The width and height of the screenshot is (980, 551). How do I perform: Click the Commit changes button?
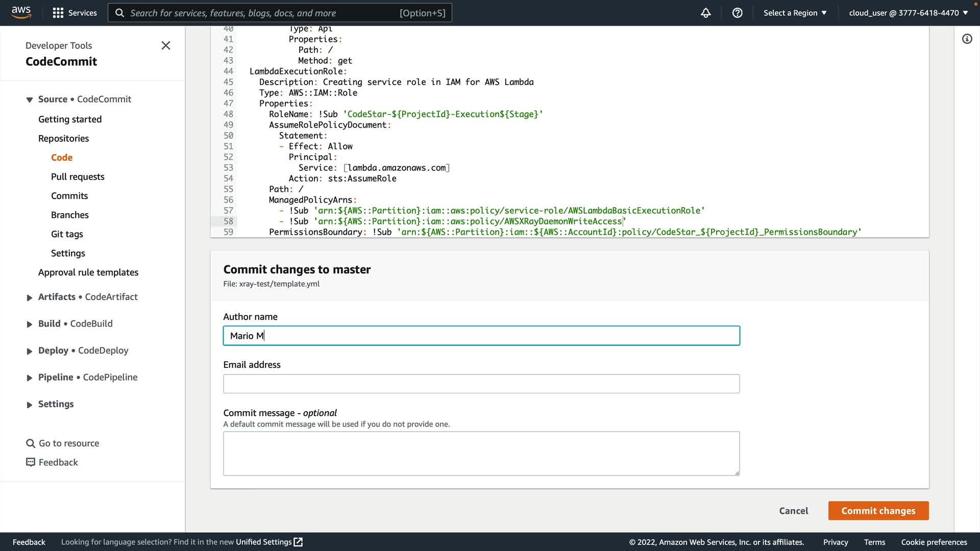878,511
